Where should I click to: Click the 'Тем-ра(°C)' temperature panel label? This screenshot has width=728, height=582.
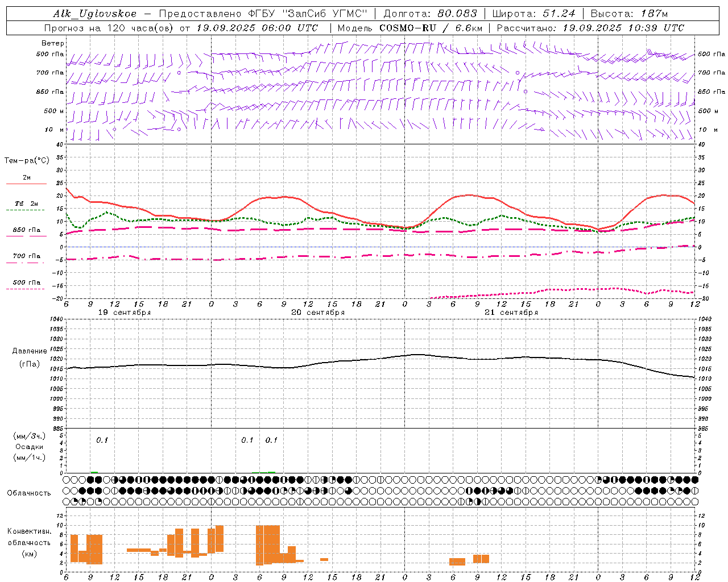point(27,161)
